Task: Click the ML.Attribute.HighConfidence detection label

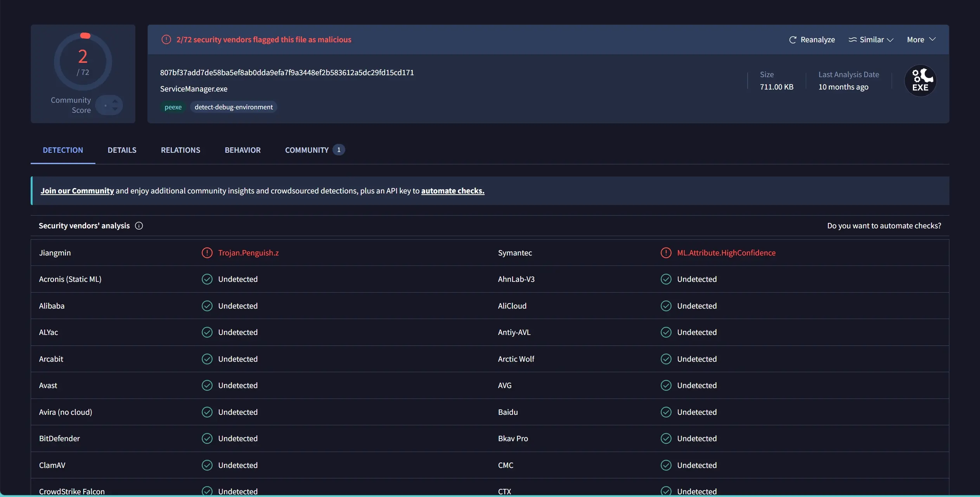Action: point(726,253)
